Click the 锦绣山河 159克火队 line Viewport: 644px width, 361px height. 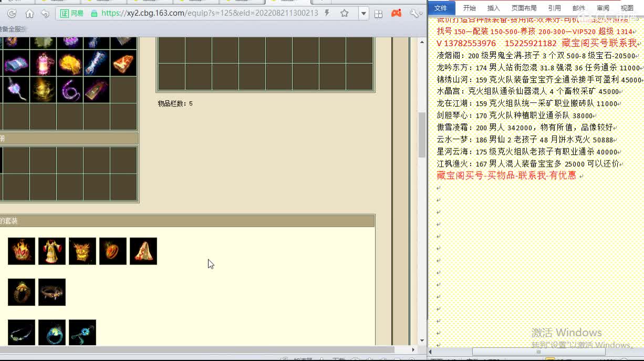click(539, 80)
